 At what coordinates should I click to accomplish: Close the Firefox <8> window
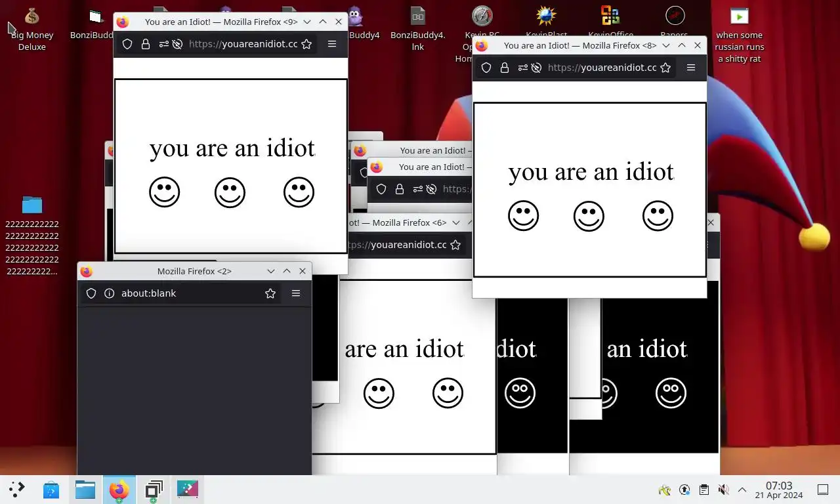pos(698,45)
